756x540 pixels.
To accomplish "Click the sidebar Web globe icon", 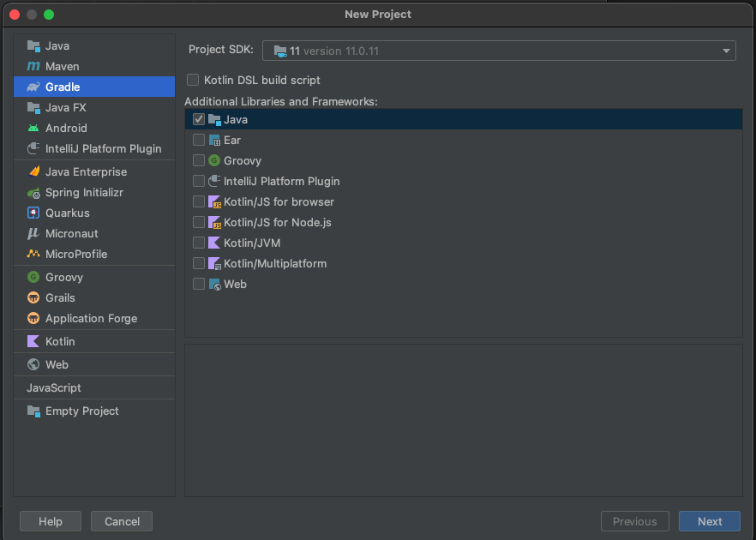I will (x=33, y=364).
